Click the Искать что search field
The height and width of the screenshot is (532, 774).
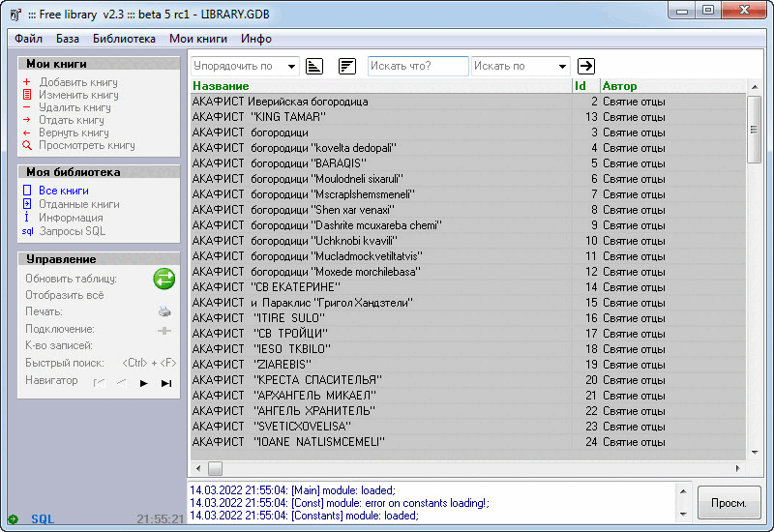tap(418, 66)
